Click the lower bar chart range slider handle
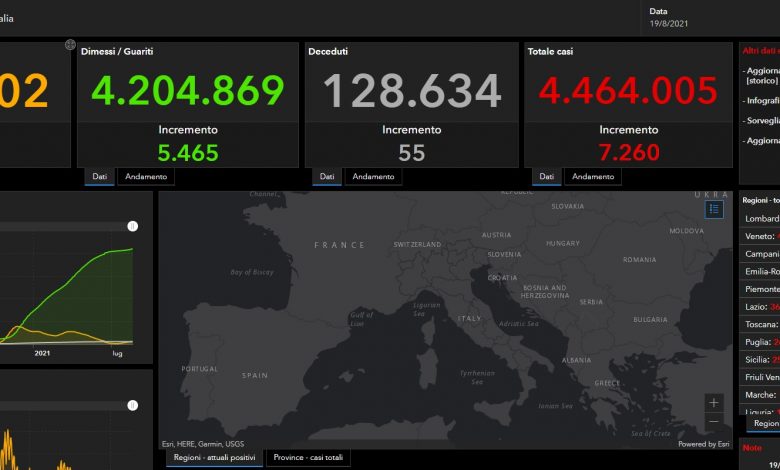This screenshot has width=780, height=470. (132, 405)
